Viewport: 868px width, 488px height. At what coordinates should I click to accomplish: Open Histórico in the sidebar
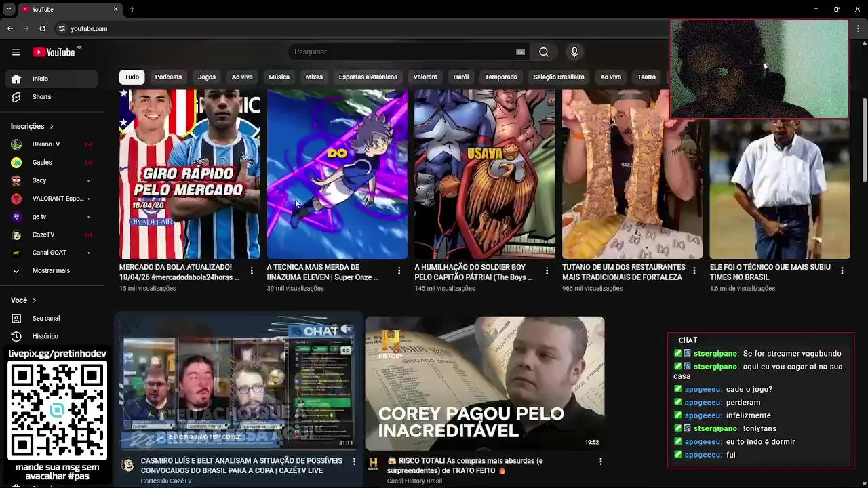(x=52, y=336)
